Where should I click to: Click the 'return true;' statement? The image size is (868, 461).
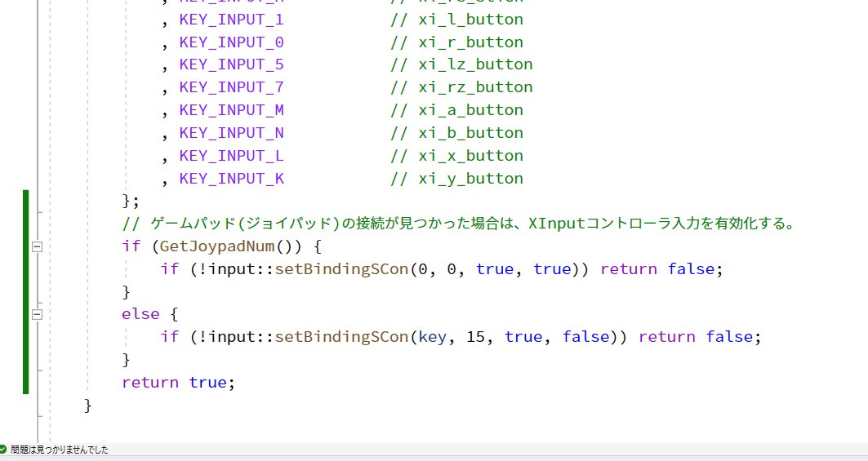point(178,383)
